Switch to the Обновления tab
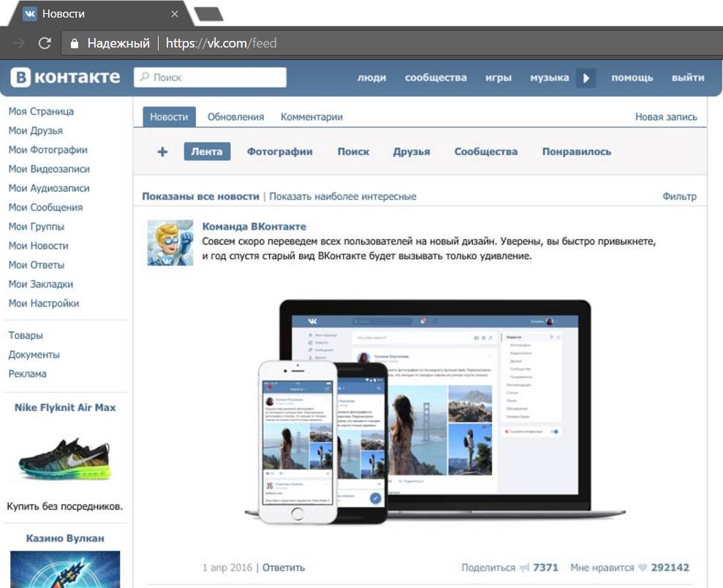The width and height of the screenshot is (723, 588). [x=235, y=117]
